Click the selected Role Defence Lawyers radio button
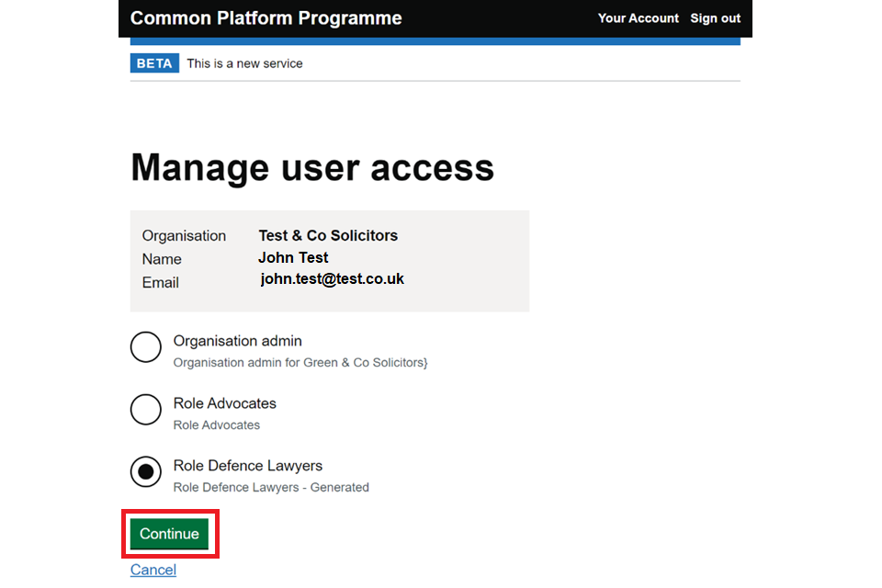The width and height of the screenshot is (882, 588). [x=146, y=472]
